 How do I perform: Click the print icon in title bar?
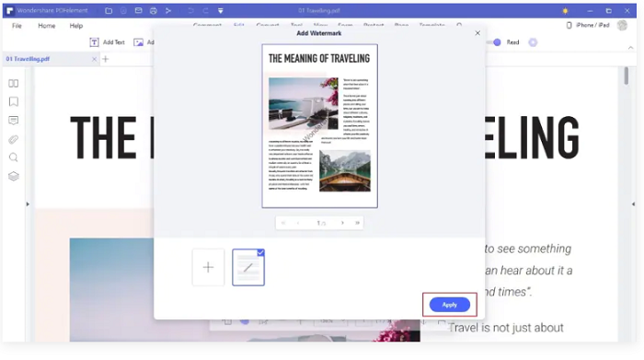[x=154, y=11]
